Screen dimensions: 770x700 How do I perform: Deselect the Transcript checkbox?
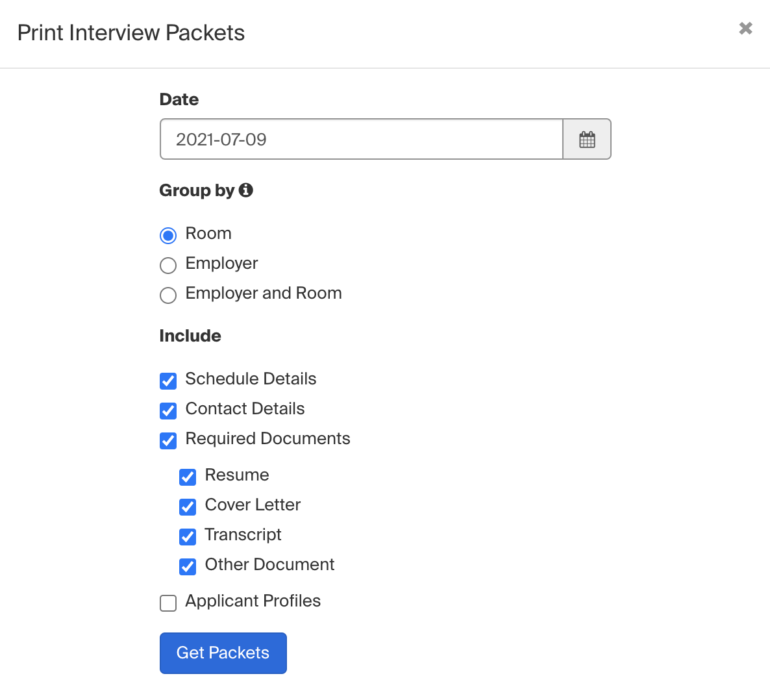coord(188,536)
